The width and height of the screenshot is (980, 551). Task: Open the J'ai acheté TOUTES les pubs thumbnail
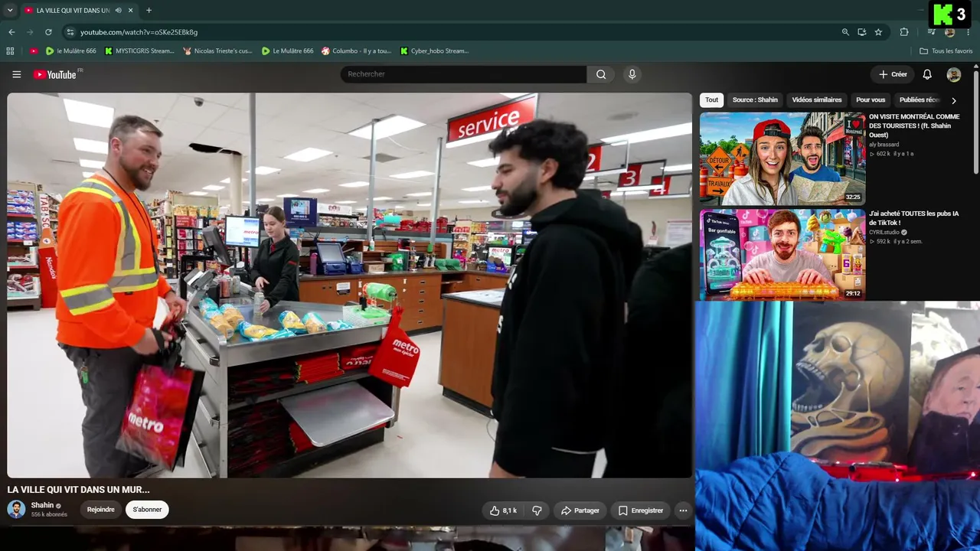pos(782,255)
